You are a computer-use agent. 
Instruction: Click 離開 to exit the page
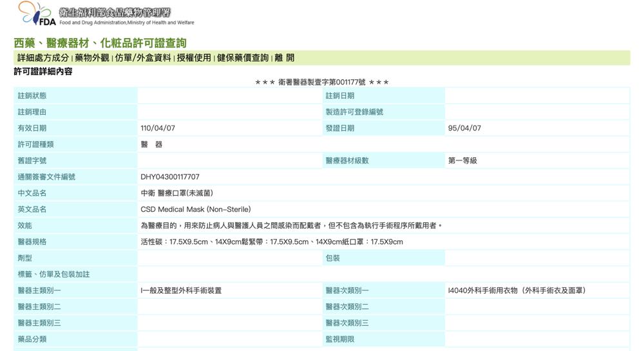[x=284, y=58]
